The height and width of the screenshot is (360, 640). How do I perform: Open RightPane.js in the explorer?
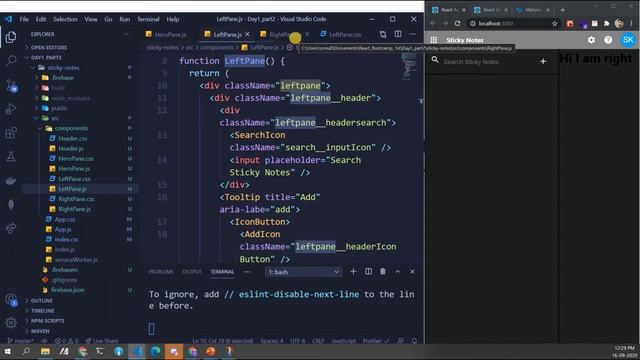[74, 209]
